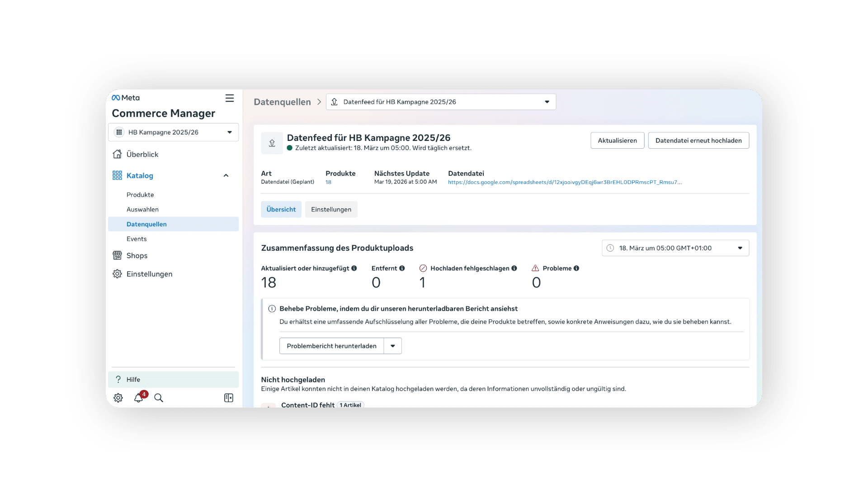Image resolution: width=868 pixels, height=497 pixels.
Task: Click the Hilfe question mark icon
Action: [118, 379]
